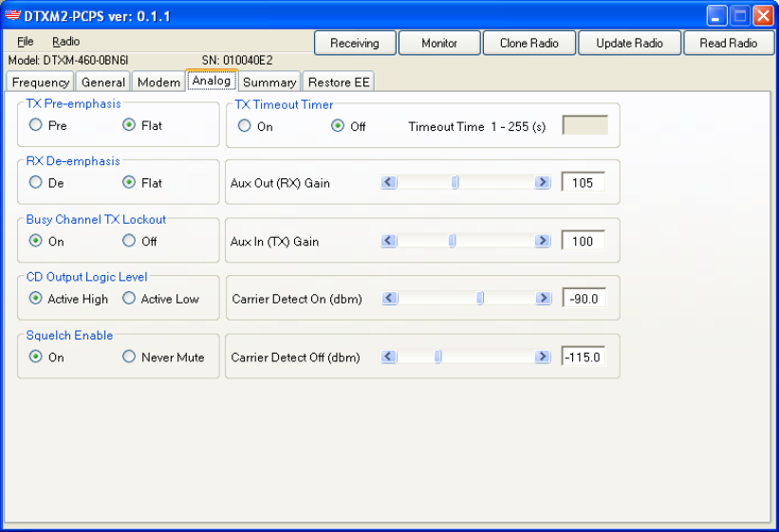Click Aux In (TX) Gain right arrow
Image resolution: width=779 pixels, height=532 pixels.
click(543, 241)
